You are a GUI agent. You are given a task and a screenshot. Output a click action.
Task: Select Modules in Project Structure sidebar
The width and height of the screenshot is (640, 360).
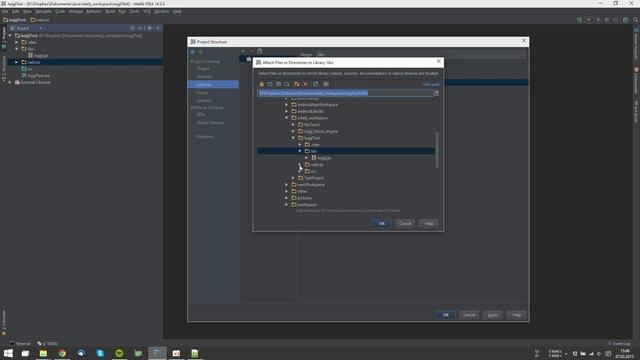pos(204,77)
